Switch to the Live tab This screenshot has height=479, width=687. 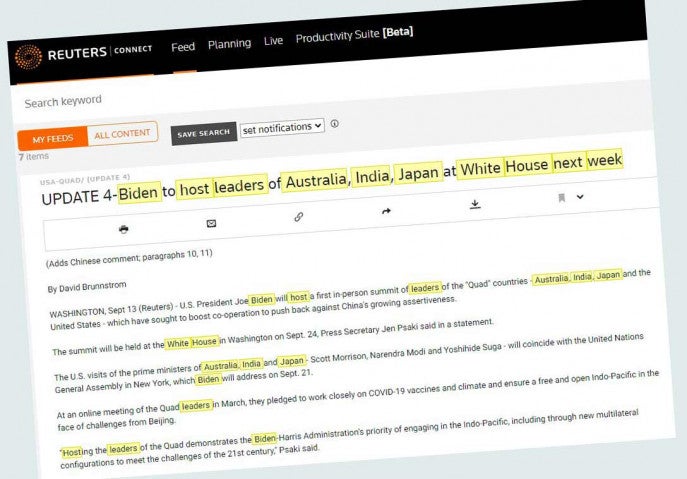(273, 41)
